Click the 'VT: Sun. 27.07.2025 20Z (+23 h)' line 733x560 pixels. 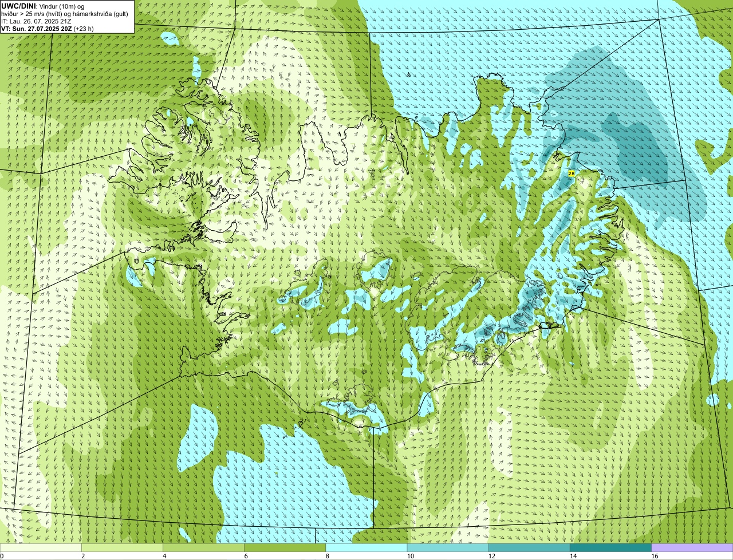[x=48, y=29]
